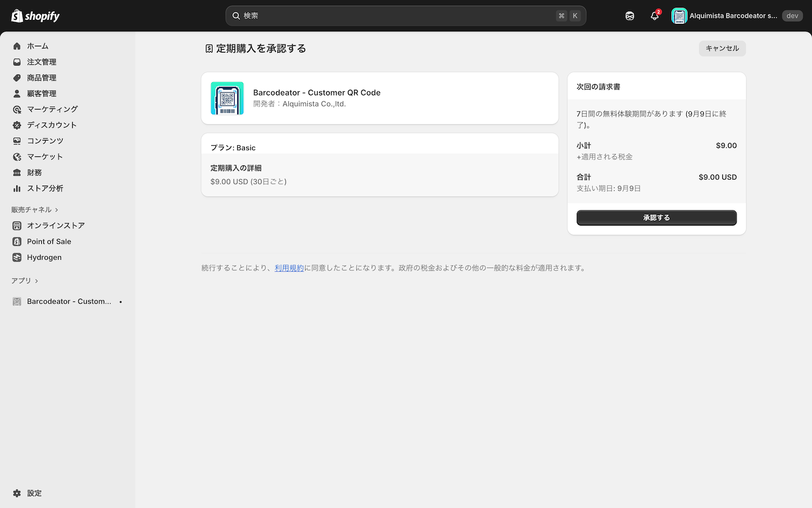This screenshot has width=812, height=508.
Task: Open the 利用規約 terms link
Action: pos(289,268)
